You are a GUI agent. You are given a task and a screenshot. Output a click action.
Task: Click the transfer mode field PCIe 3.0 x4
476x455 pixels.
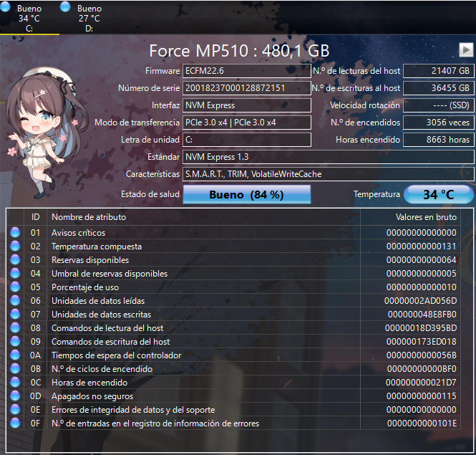[247, 123]
